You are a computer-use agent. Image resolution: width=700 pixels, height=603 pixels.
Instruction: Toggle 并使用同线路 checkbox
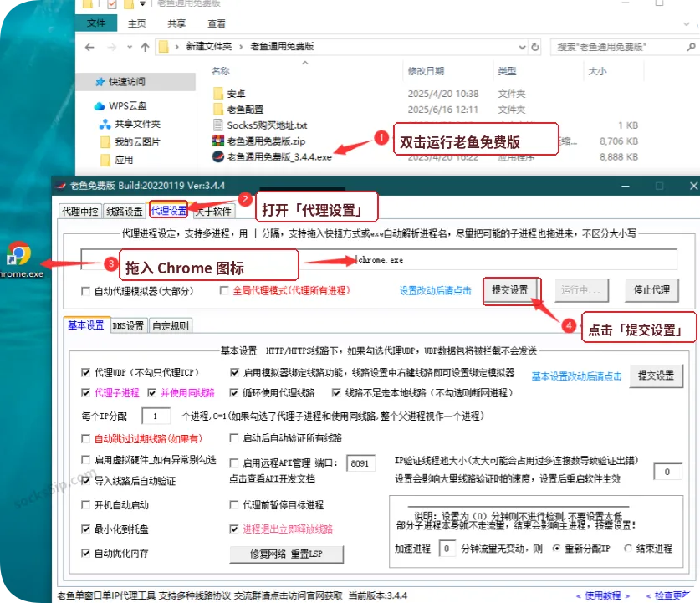tap(151, 393)
